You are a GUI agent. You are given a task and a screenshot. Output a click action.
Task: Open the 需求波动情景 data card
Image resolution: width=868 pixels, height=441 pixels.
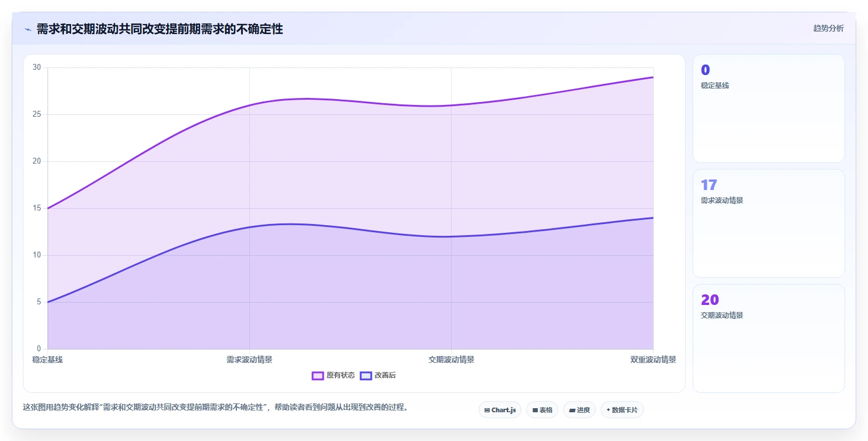769,223
